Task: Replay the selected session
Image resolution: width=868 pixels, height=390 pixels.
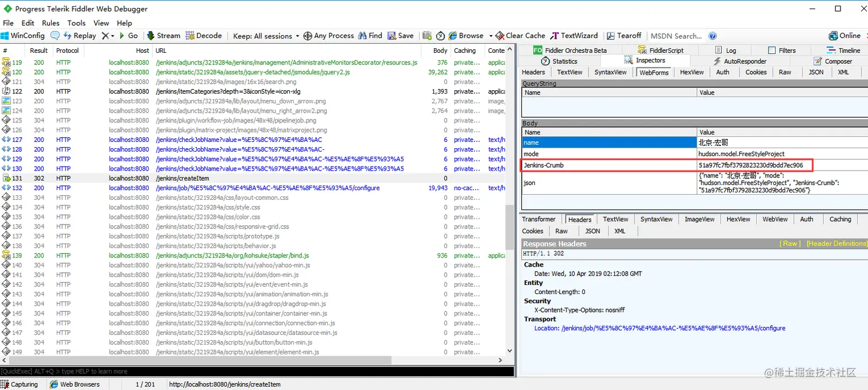Action: pyautogui.click(x=80, y=36)
